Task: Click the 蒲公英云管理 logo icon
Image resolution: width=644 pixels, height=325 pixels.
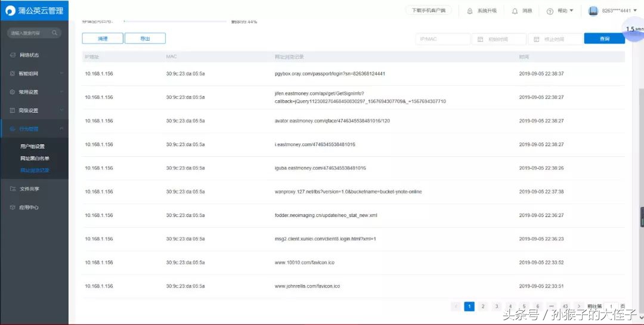Action: tap(10, 11)
